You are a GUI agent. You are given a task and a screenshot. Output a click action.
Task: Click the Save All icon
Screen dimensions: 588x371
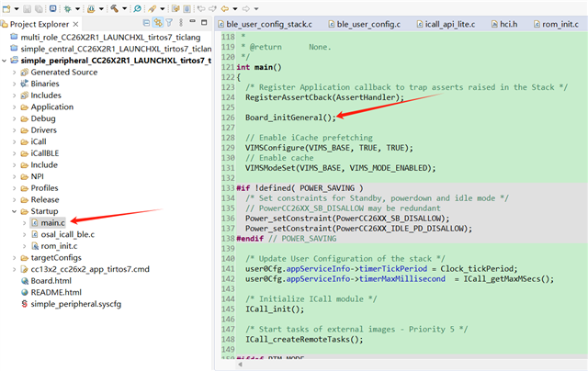[39, 8]
